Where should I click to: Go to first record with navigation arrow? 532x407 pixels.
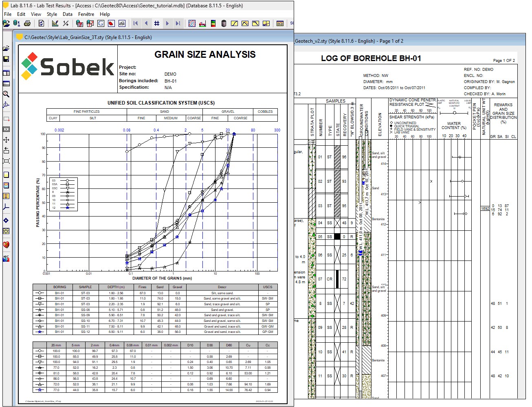pyautogui.click(x=136, y=24)
